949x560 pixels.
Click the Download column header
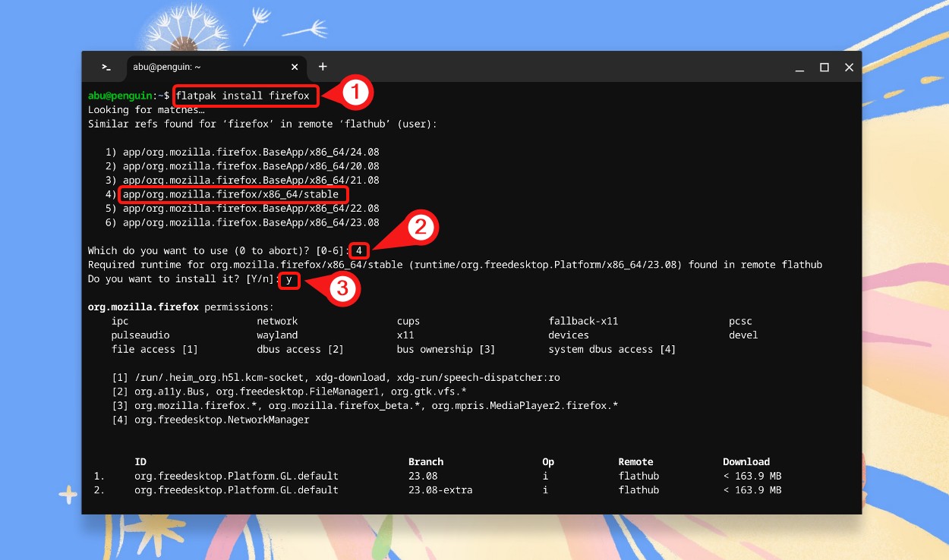pos(746,461)
